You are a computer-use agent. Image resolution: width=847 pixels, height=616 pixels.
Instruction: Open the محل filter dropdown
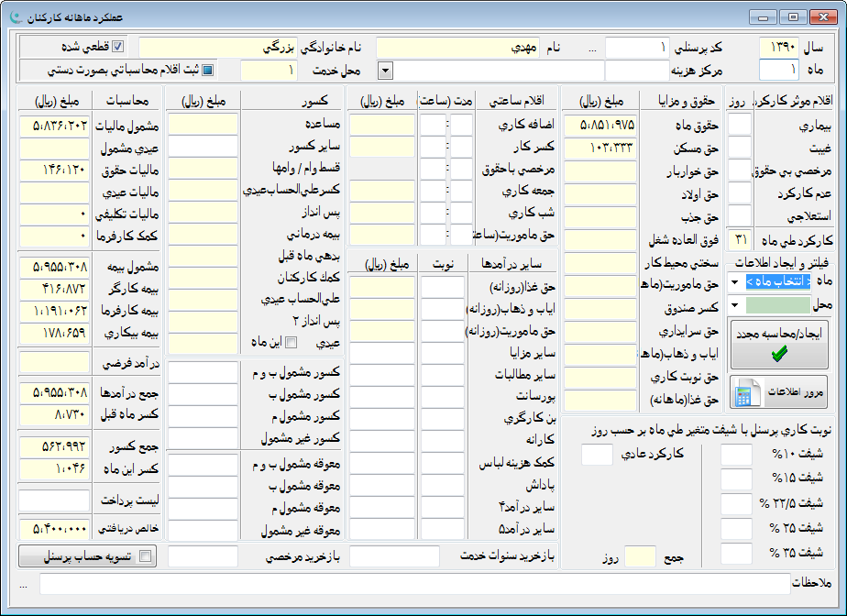coord(735,304)
